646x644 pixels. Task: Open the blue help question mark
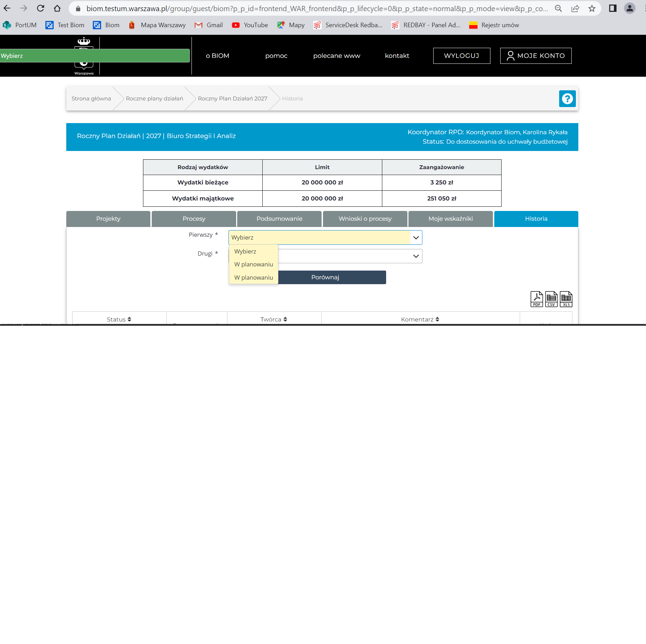pos(567,99)
